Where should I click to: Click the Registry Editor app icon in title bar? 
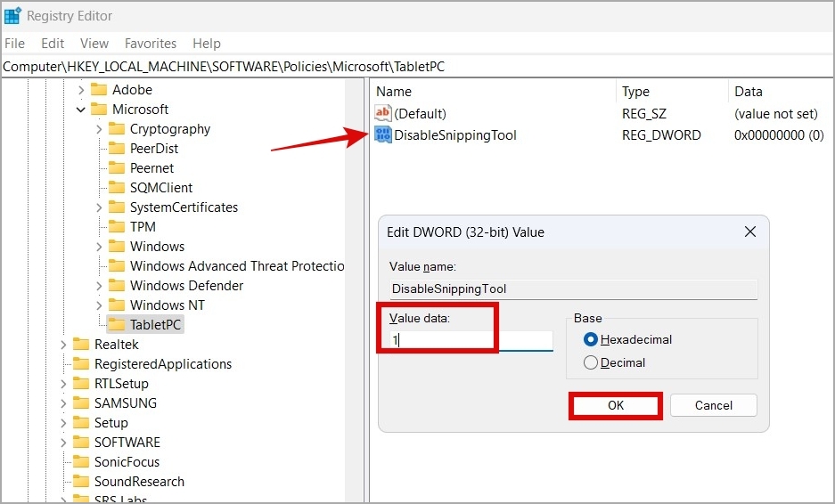[x=12, y=15]
